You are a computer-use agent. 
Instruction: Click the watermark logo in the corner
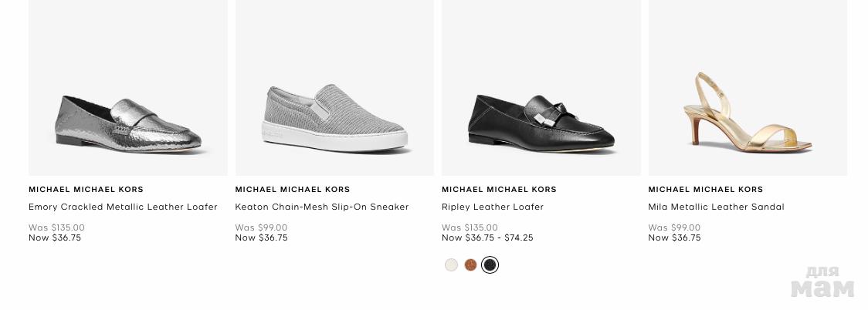822,282
